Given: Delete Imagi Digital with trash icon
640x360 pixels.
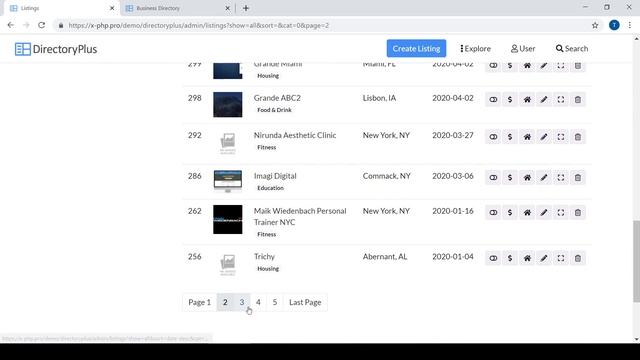Looking at the screenshot, I should point(578,178).
